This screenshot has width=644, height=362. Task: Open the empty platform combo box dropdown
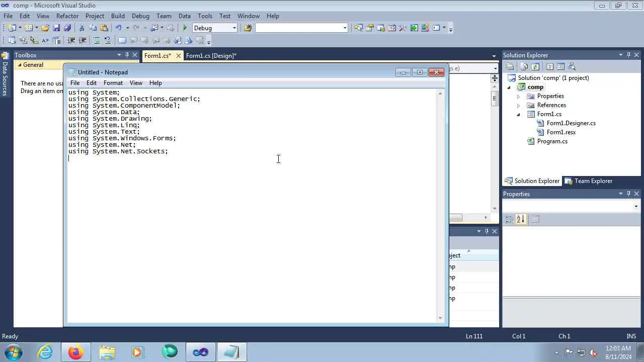coord(345,28)
